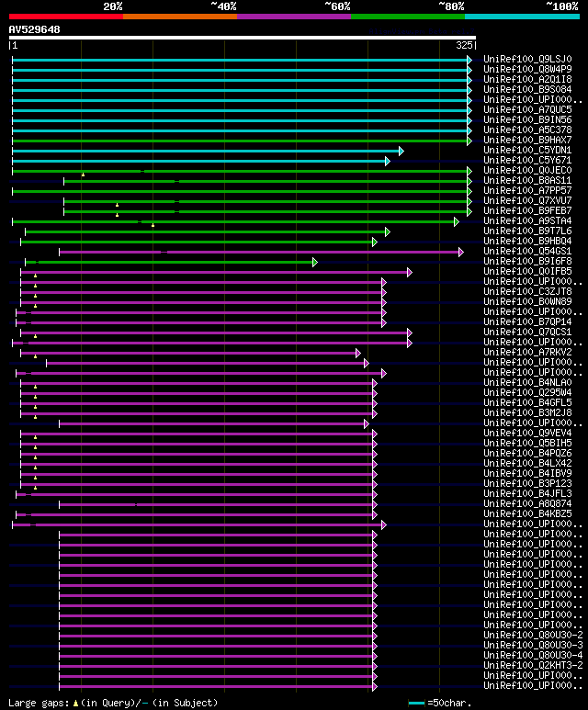Select the UniRef100_C5YDN1 label
The image size is (588, 710).
click(527, 151)
